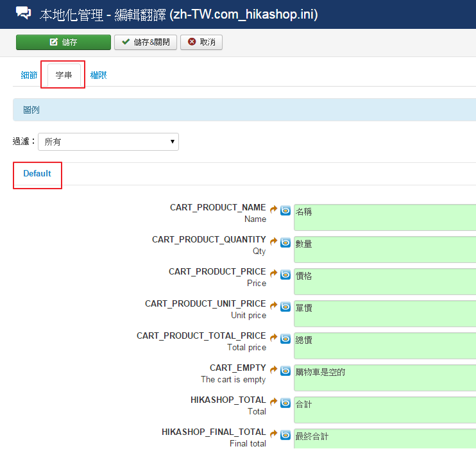Edit the translation field containing 總價
Viewport: 476px width, 476px height.
(x=385, y=346)
